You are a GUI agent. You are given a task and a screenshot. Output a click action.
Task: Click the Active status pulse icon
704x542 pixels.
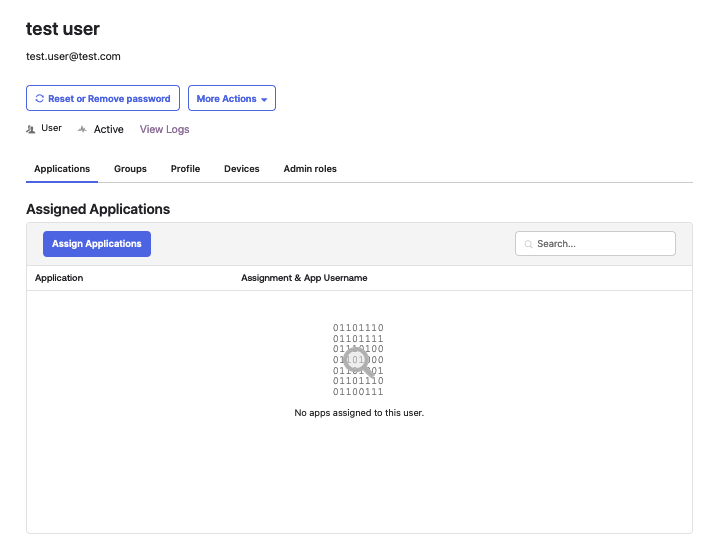pos(82,130)
